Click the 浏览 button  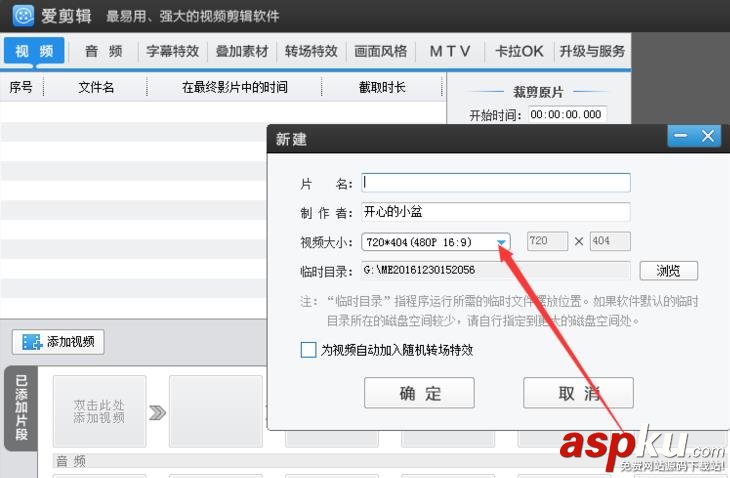pos(669,270)
